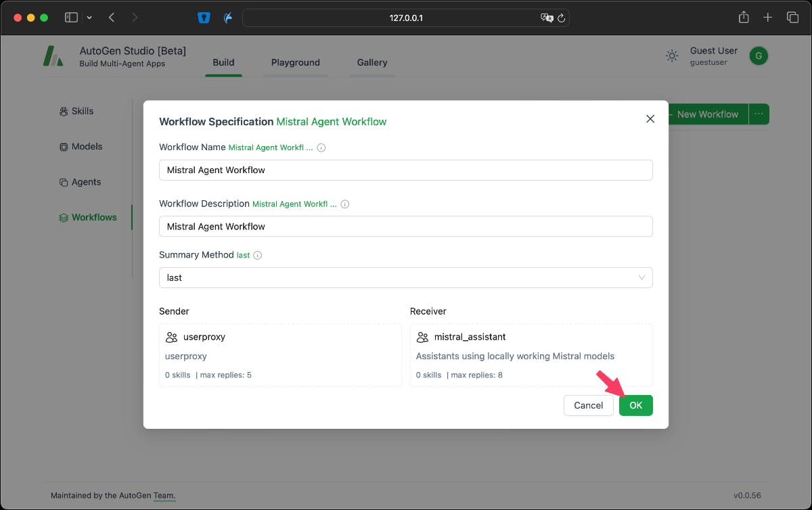This screenshot has width=812, height=510.
Task: Open the Guest User avatar menu
Action: [x=759, y=56]
